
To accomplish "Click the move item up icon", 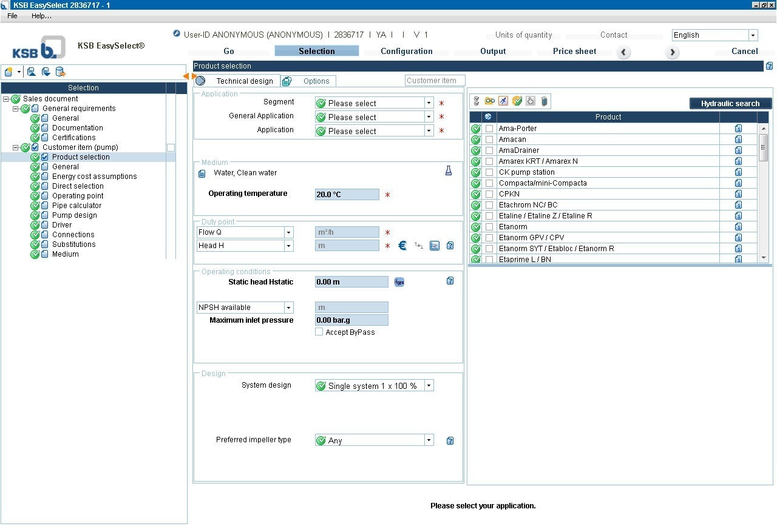I will [x=31, y=72].
